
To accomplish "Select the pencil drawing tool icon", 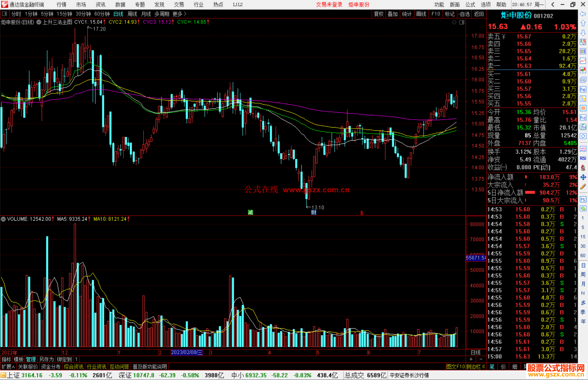I will (583, 187).
